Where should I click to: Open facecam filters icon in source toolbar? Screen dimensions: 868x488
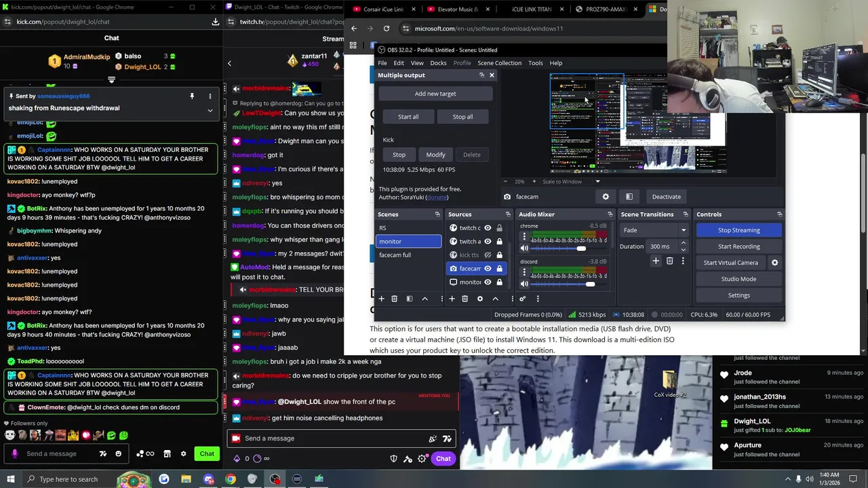(x=629, y=197)
